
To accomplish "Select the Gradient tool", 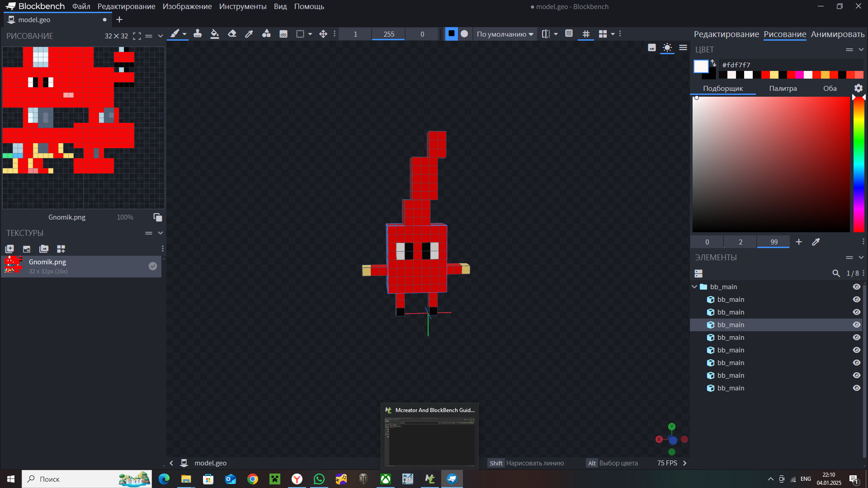I will click(x=283, y=34).
